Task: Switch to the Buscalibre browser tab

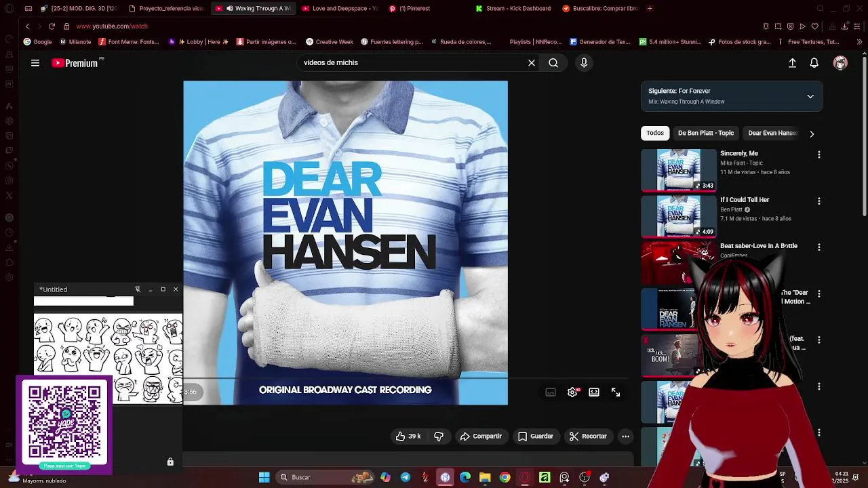Action: pos(600,9)
